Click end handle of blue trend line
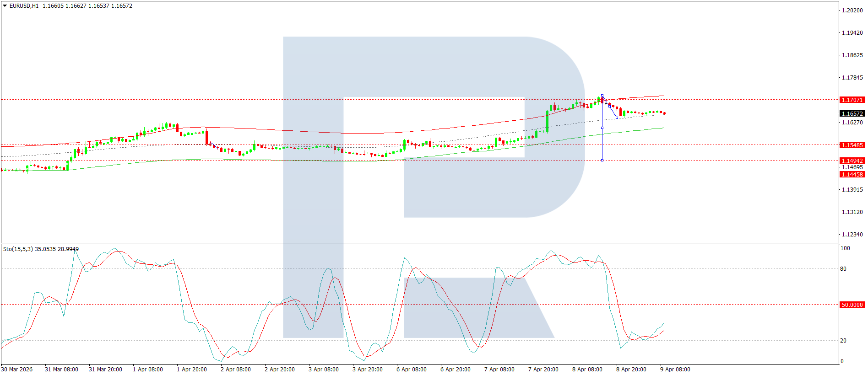Image resolution: width=868 pixels, height=375 pixels. coord(617,118)
